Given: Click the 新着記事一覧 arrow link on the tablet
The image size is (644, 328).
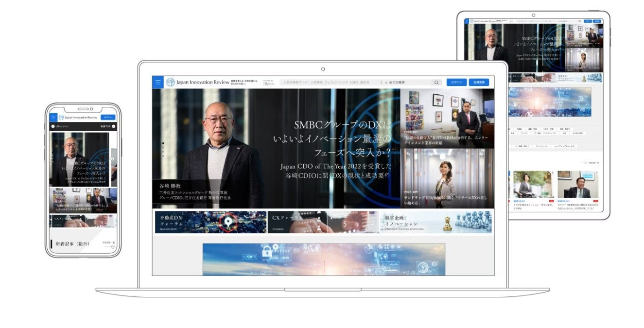Looking at the screenshot, I should (590, 163).
